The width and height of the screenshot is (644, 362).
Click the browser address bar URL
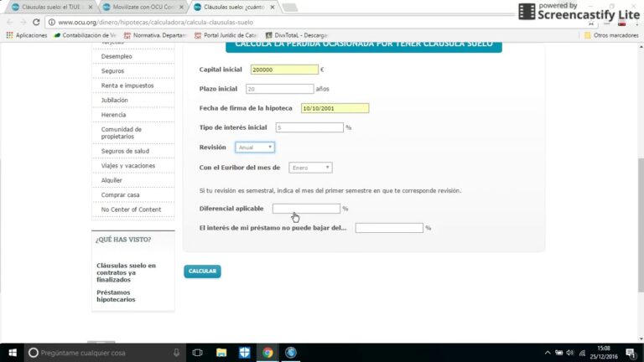pos(155,22)
